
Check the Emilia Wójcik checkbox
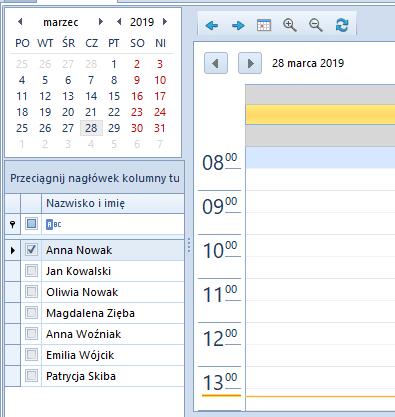(x=31, y=355)
